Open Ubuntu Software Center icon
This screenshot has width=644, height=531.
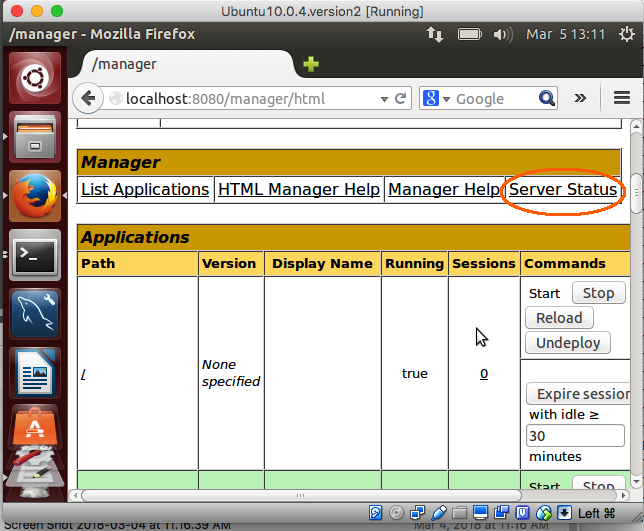[35, 427]
